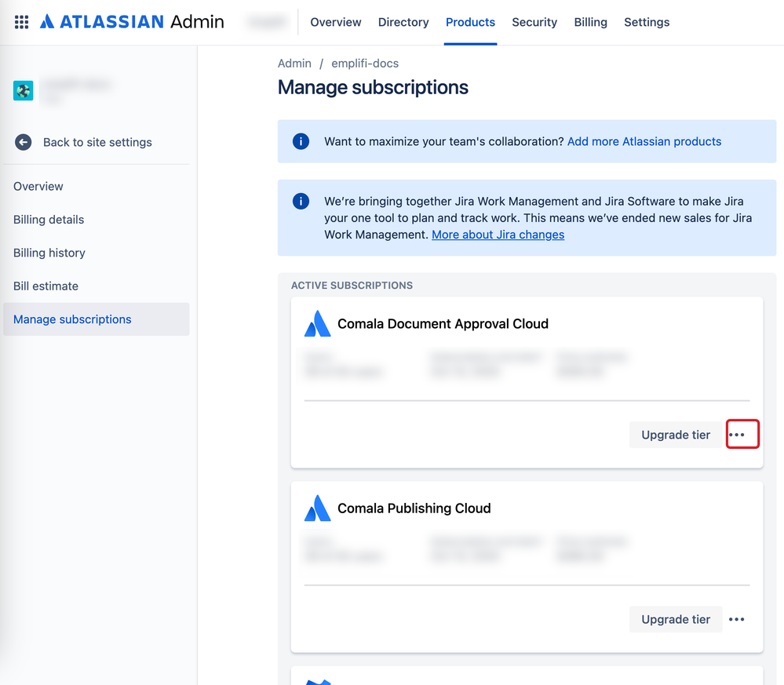Switch to the Directory tab

click(x=403, y=22)
